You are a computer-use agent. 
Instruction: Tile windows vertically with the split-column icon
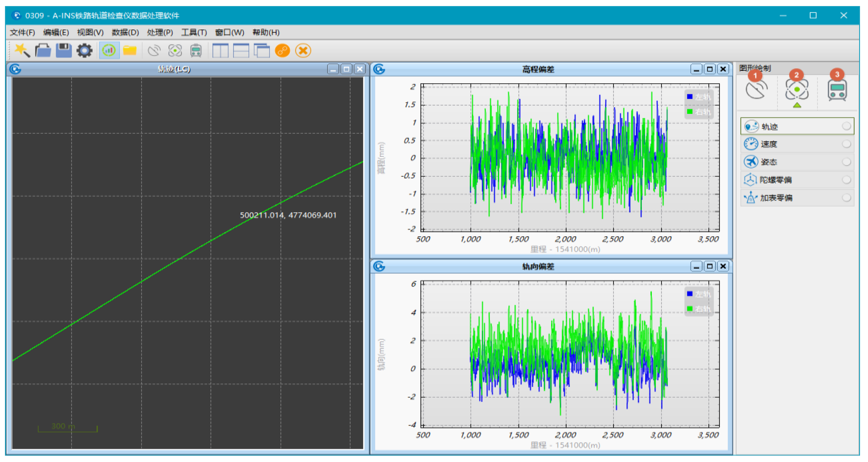220,50
